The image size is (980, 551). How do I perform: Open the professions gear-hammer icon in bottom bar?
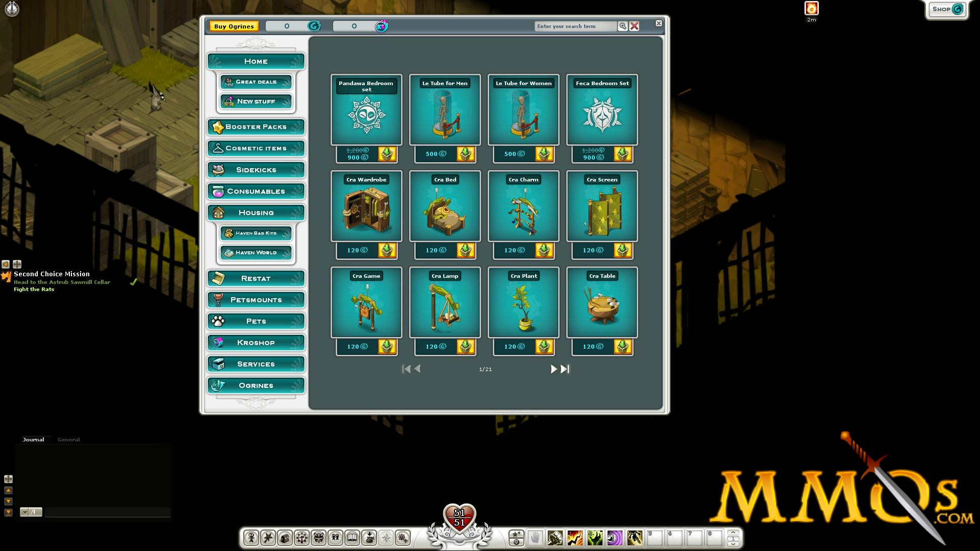(x=301, y=538)
